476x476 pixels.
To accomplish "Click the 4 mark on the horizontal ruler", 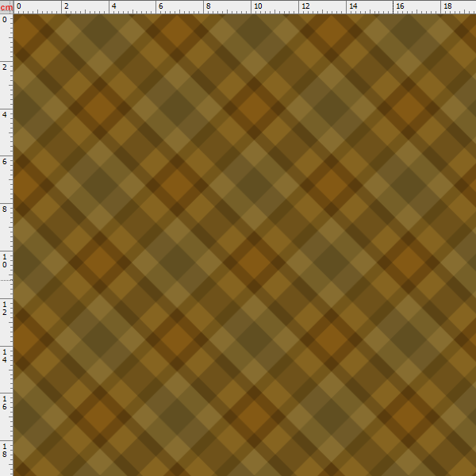I will 113,6.
